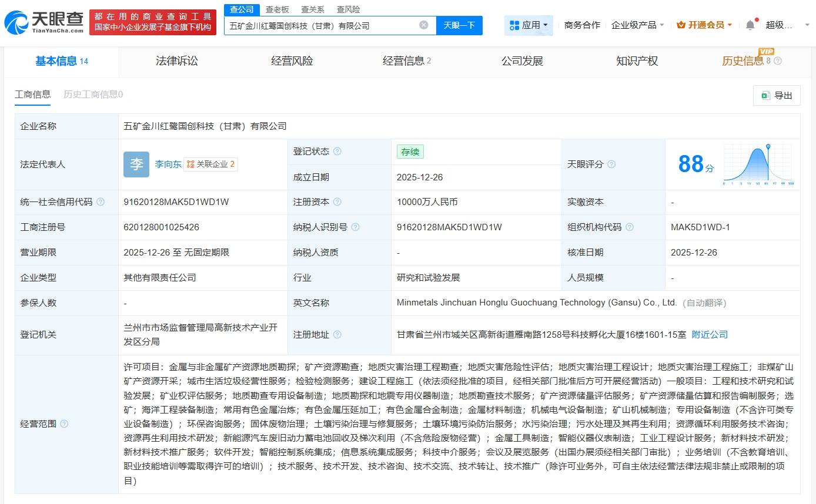
Task: Click help icon beside 天眼评分
Action: (611, 164)
